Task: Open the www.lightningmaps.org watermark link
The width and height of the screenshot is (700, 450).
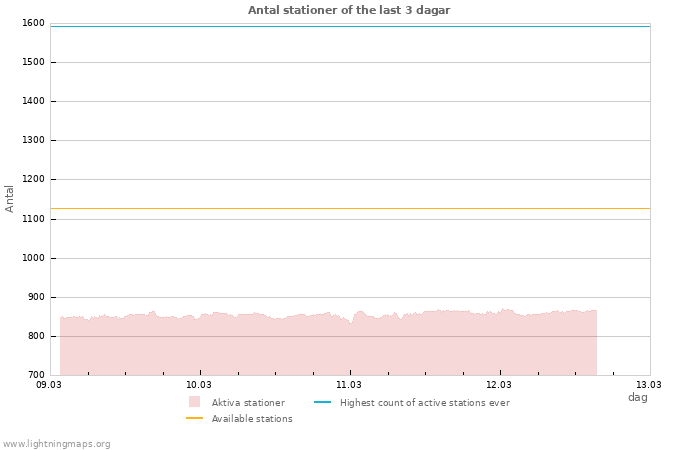Action: click(x=57, y=444)
